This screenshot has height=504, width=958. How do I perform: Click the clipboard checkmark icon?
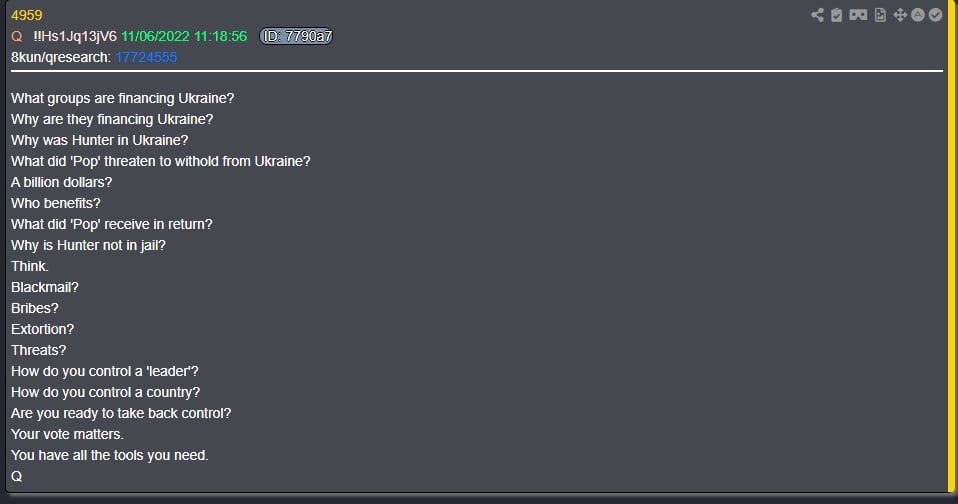838,15
